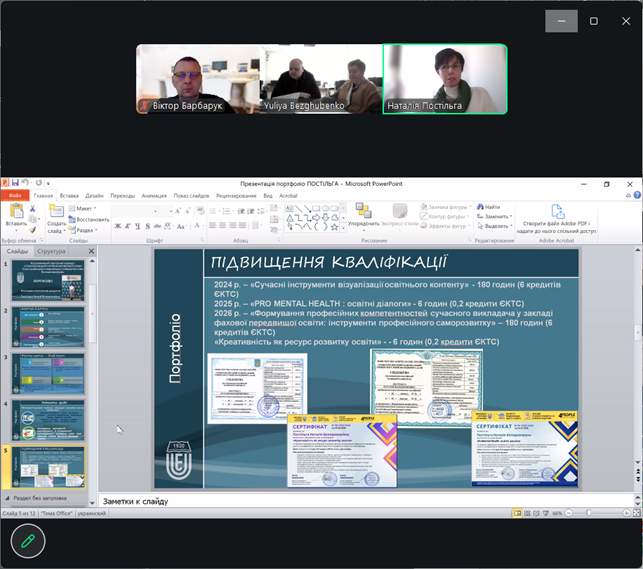643x569 pixels.
Task: Click the Create Adobe PDF share icon
Action: 558,212
